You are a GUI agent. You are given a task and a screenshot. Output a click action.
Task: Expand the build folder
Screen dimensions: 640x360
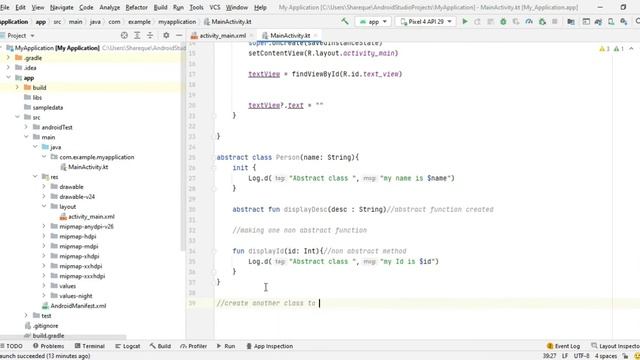pos(17,87)
